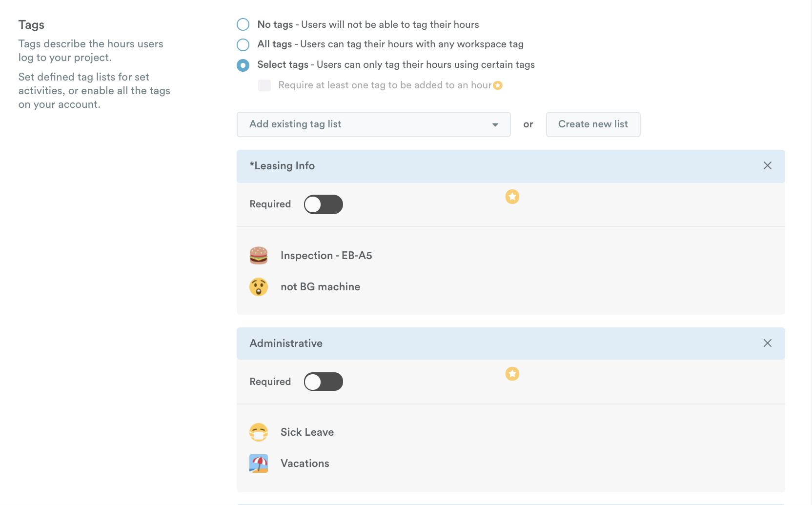812x505 pixels.
Task: Select the No tags radio option
Action: tap(243, 24)
